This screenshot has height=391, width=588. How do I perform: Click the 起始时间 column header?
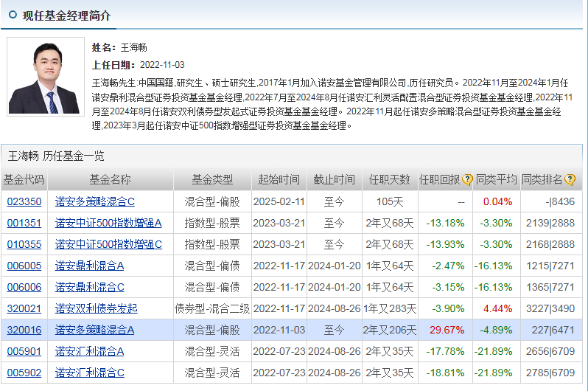(279, 179)
